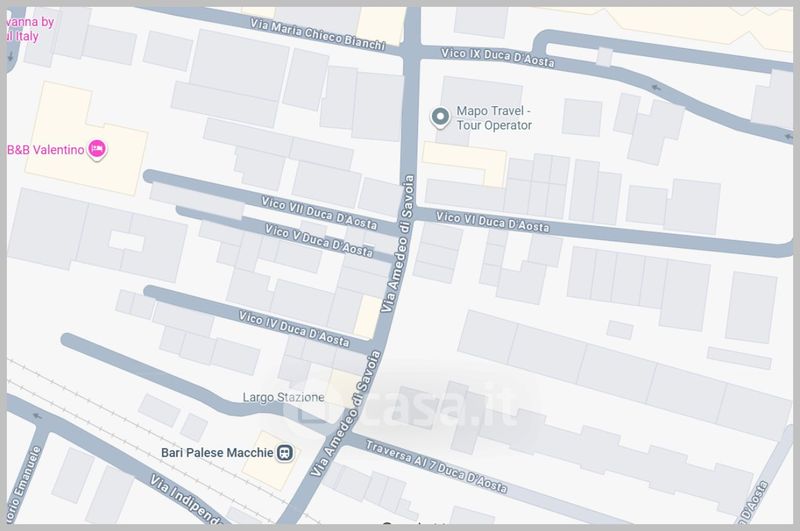Viewport: 800px width, 531px height.
Task: Click the one-way arrow on Vico IX Duca D'Aosta
Action: click(657, 88)
